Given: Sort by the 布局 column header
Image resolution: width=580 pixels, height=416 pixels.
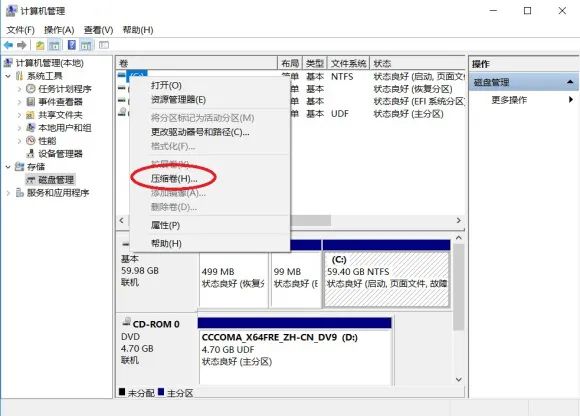Looking at the screenshot, I should pyautogui.click(x=290, y=63).
